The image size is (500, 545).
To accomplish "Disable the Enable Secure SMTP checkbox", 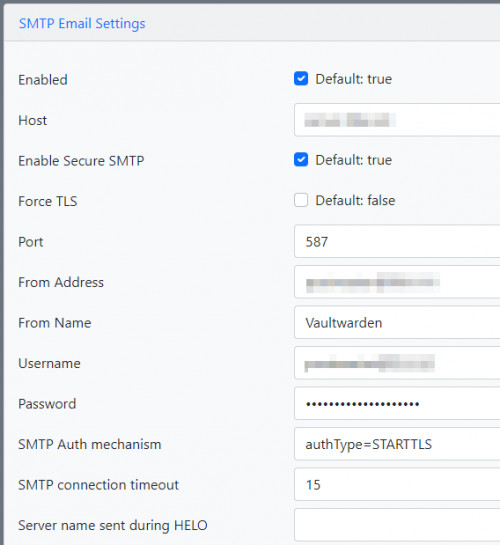I will pyautogui.click(x=301, y=160).
